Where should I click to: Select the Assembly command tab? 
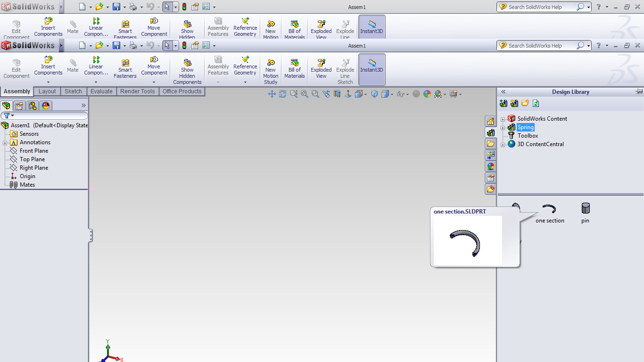click(17, 91)
